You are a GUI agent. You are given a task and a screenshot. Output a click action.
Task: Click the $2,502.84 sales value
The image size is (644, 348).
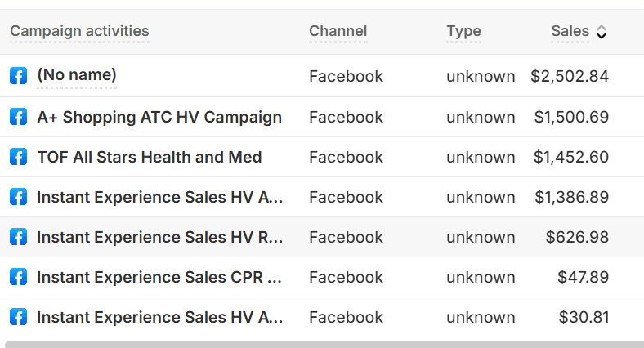(x=570, y=76)
